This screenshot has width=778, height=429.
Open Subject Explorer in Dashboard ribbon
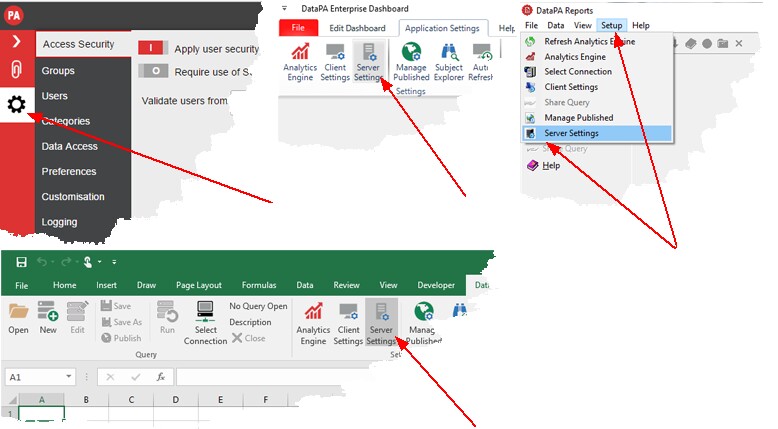449,62
